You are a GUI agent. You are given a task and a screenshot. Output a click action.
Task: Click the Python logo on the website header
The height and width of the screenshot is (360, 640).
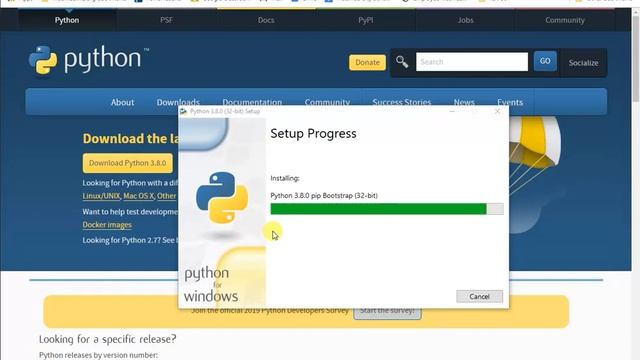point(89,60)
